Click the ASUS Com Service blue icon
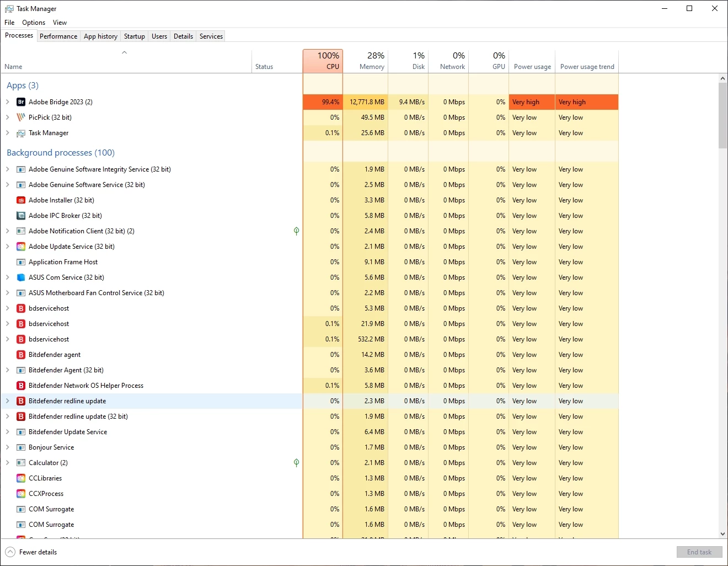 [21, 277]
